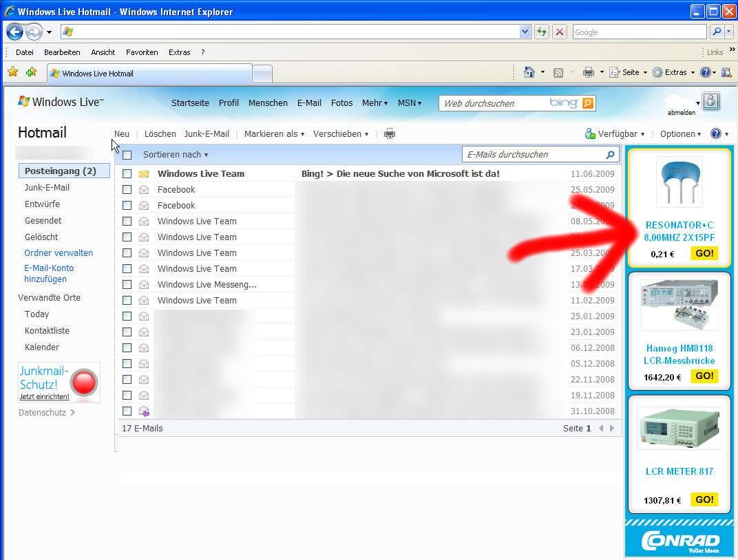The height and width of the screenshot is (560, 738).
Task: Expand the Mehr menu
Action: point(375,103)
